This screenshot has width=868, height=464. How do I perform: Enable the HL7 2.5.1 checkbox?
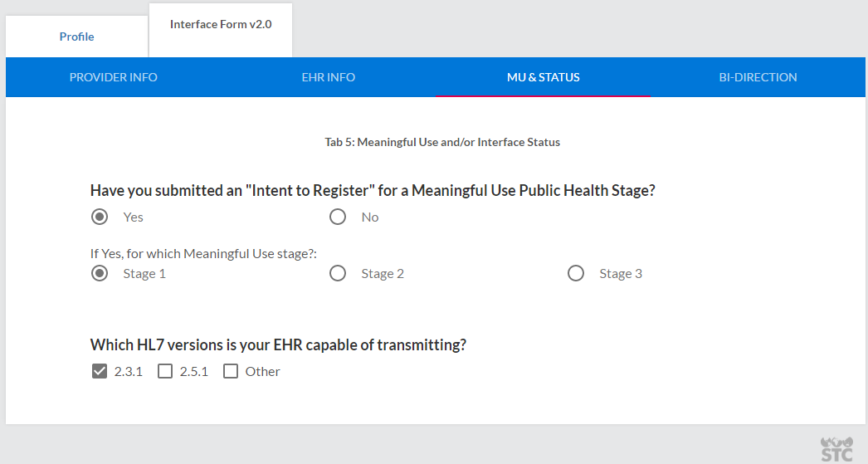[x=165, y=371]
